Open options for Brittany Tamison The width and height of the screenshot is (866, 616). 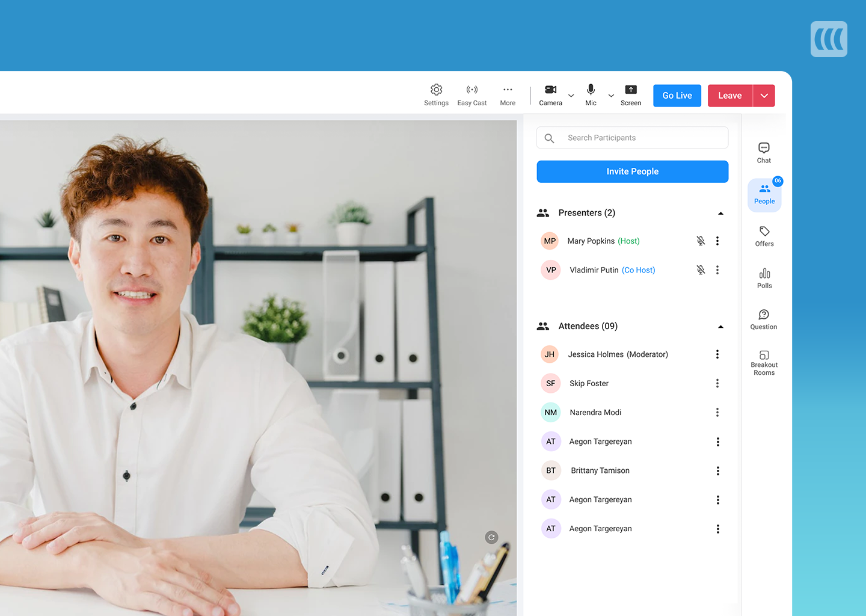click(717, 471)
